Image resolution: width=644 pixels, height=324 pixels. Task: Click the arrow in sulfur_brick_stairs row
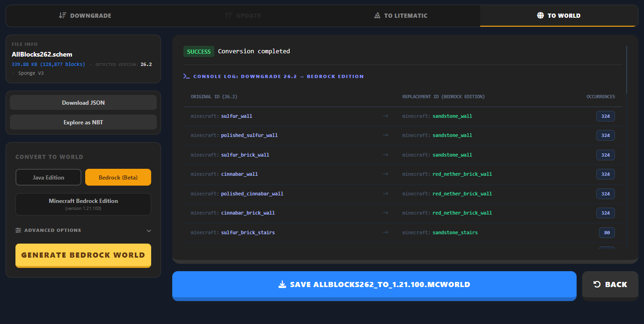point(386,232)
